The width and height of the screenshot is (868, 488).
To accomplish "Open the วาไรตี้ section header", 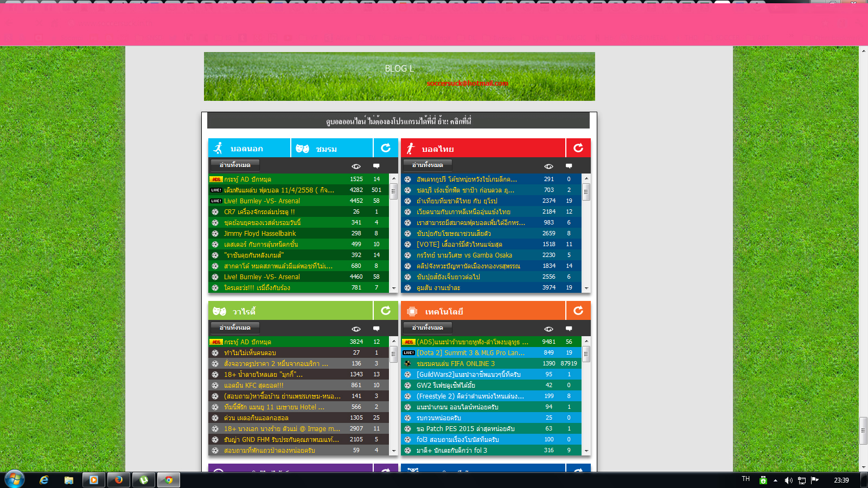I will 290,311.
